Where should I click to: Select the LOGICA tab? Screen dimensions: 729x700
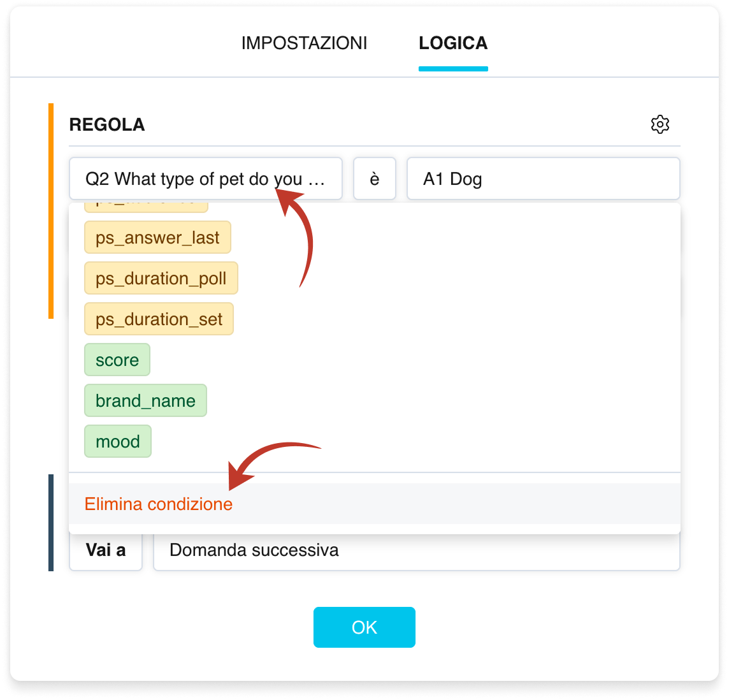coord(453,43)
